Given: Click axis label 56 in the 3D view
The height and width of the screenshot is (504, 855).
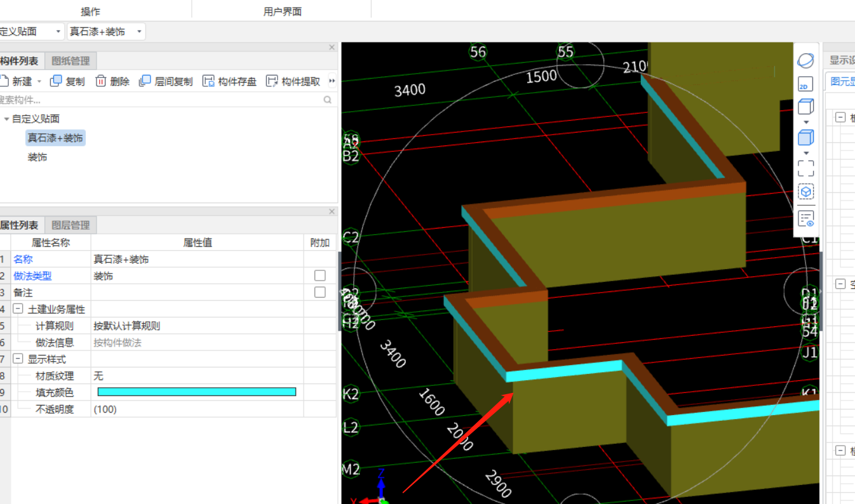Looking at the screenshot, I should pyautogui.click(x=478, y=51).
